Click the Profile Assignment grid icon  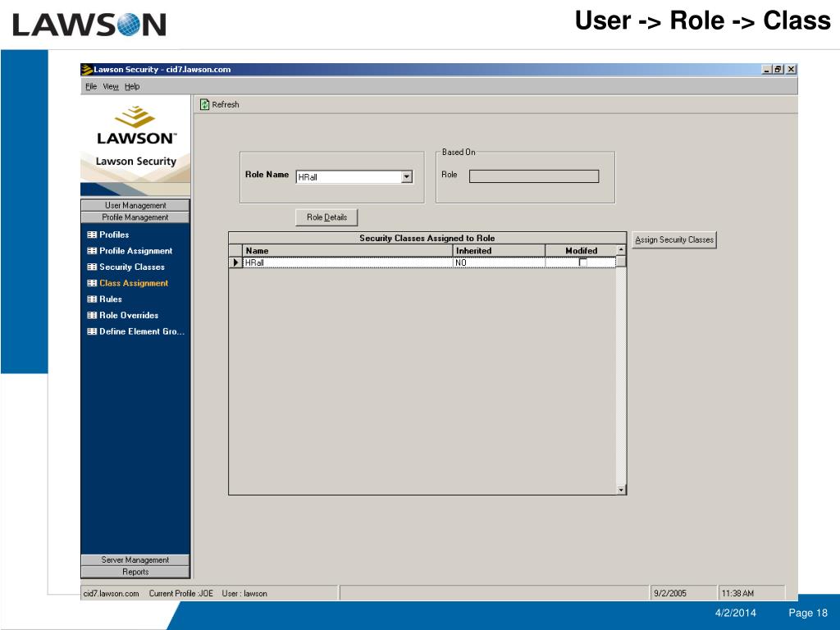tap(92, 251)
